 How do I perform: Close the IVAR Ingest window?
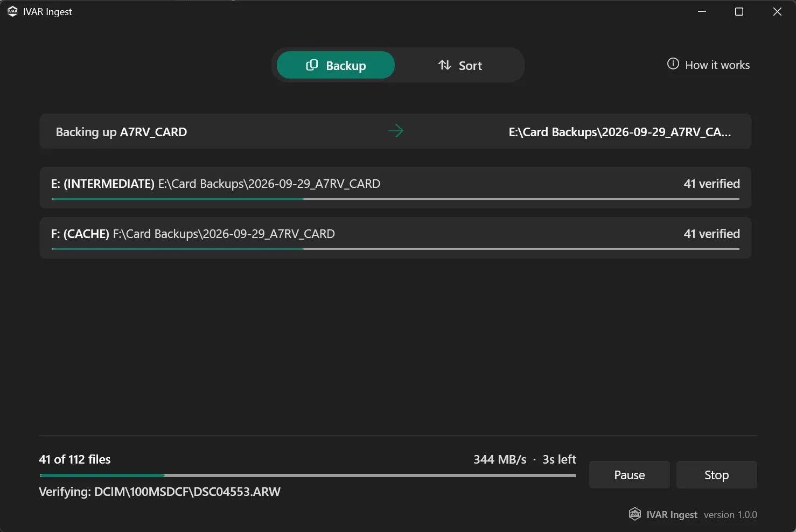(x=777, y=12)
